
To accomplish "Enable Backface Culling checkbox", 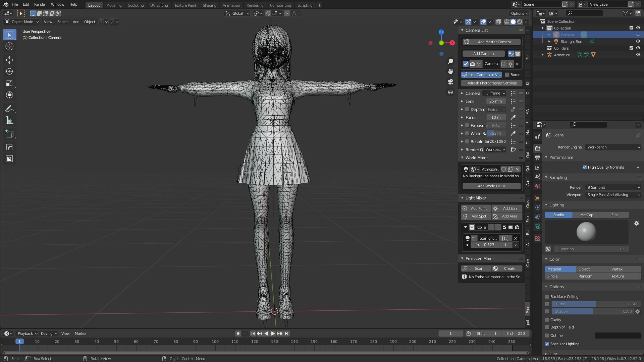I will tap(547, 297).
